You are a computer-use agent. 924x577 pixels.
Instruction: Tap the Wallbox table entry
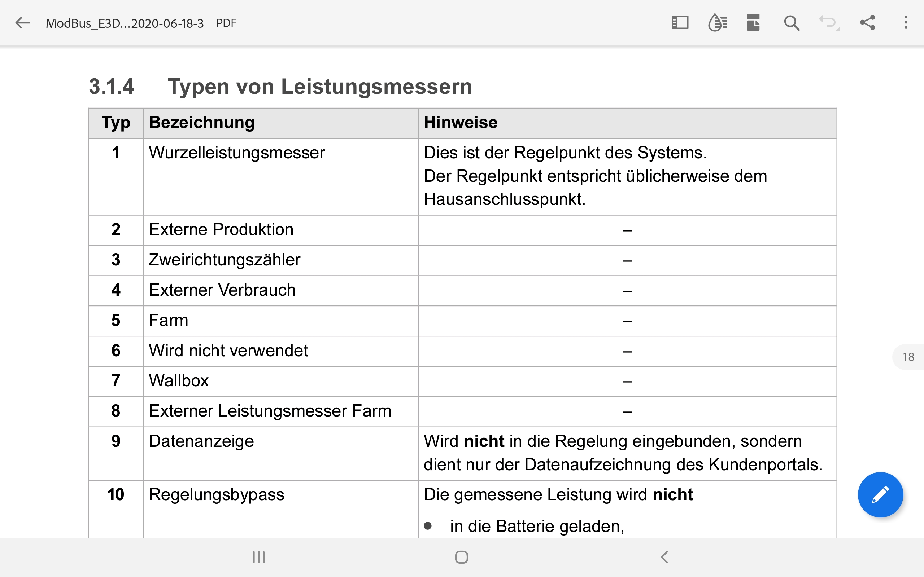[179, 380]
